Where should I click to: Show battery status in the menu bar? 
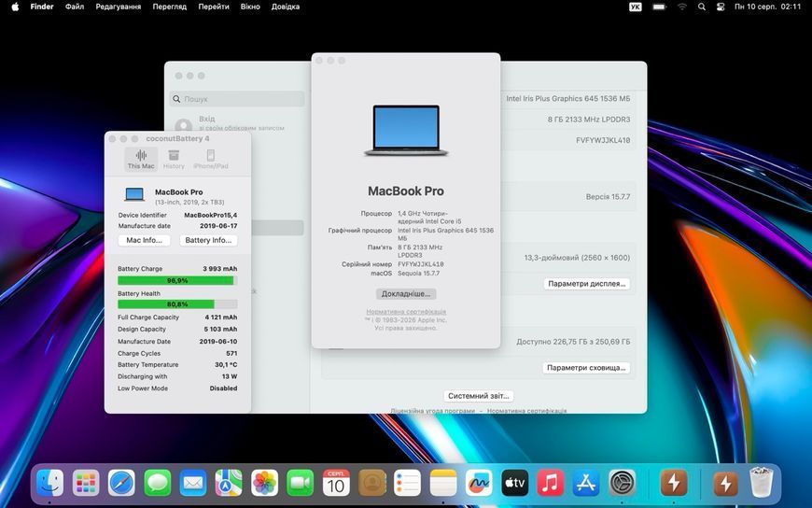coord(659,7)
